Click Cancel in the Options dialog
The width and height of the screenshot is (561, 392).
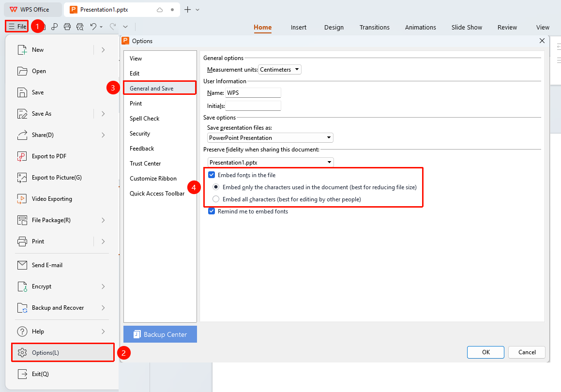tap(527, 352)
